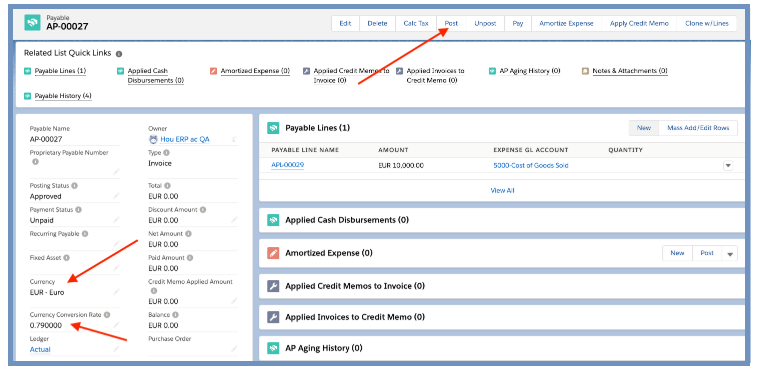Viewport: 757px width, 372px height.
Task: Show info tooltip for Posting Status
Action: 75,186
